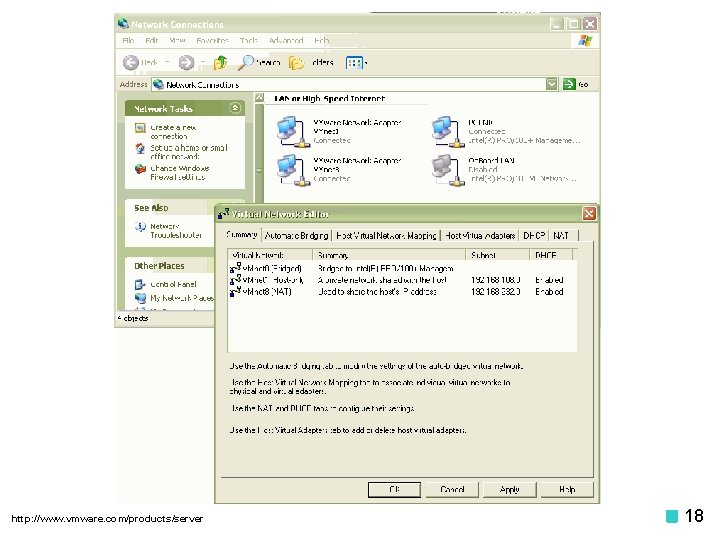Open the Advanced menu
Screen dimensions: 720x540
click(x=286, y=40)
